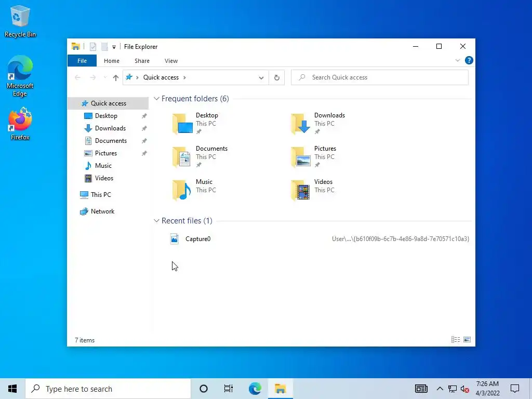532x399 pixels.
Task: Expand the chevron after Quick access breadcrumb
Action: [184, 78]
